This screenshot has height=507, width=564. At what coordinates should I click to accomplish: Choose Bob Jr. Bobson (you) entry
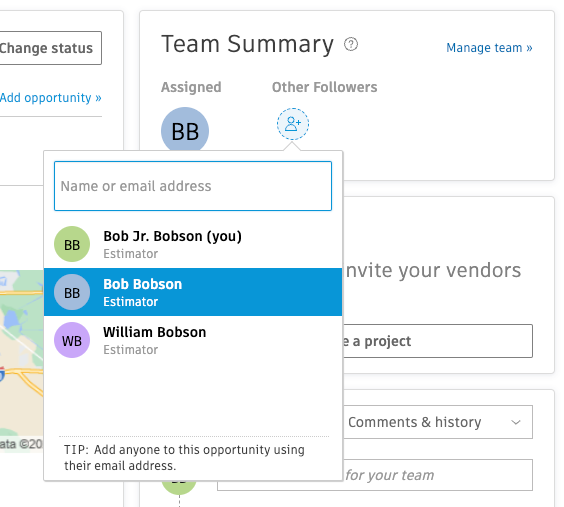pos(193,244)
